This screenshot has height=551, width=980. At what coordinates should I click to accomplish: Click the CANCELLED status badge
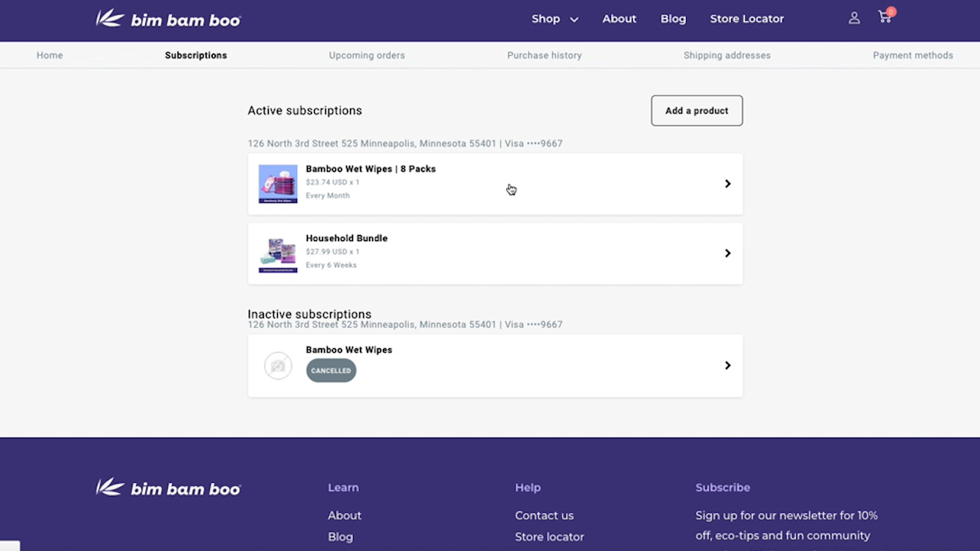[331, 370]
